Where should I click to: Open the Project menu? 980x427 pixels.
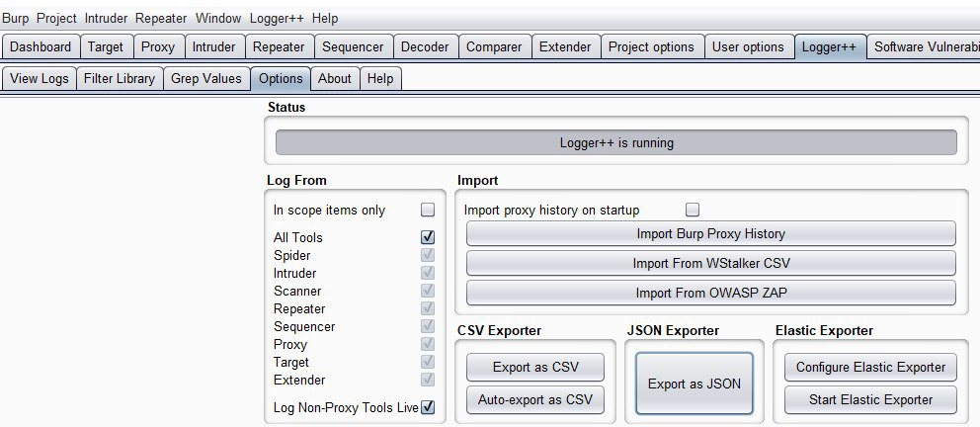pyautogui.click(x=56, y=18)
